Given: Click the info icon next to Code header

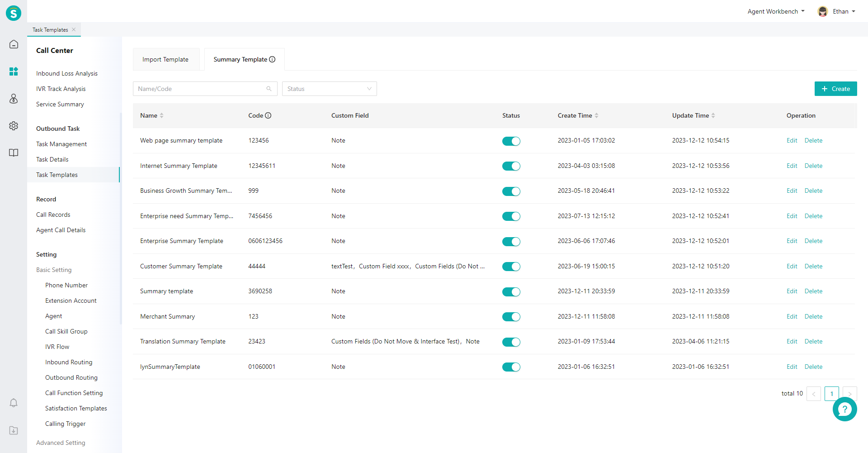Looking at the screenshot, I should pos(268,115).
